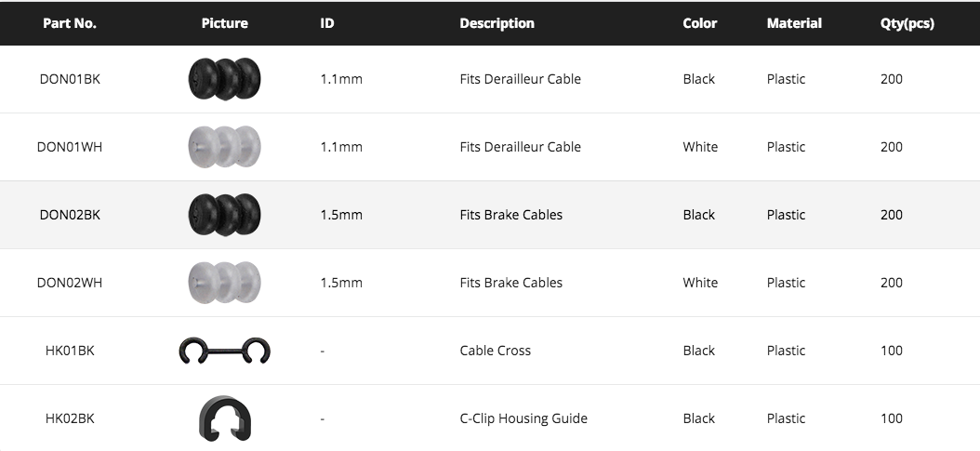
Task: Click the Color column header
Action: tap(699, 23)
